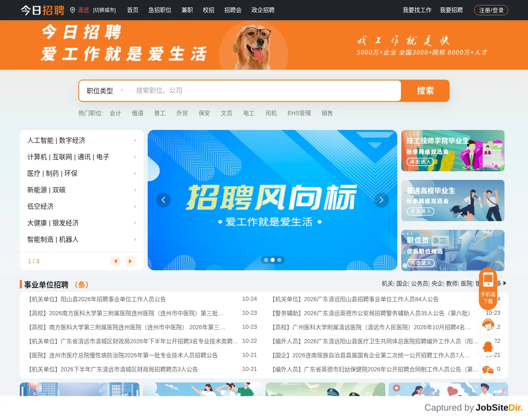Open 连州市医疗总院慢性病防治院 recruitment notice

122,355
